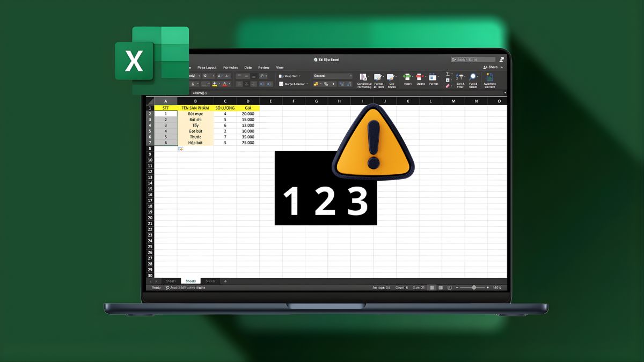Open the Fill Color dropdown arrow
This screenshot has height=362, width=644.
[x=219, y=84]
